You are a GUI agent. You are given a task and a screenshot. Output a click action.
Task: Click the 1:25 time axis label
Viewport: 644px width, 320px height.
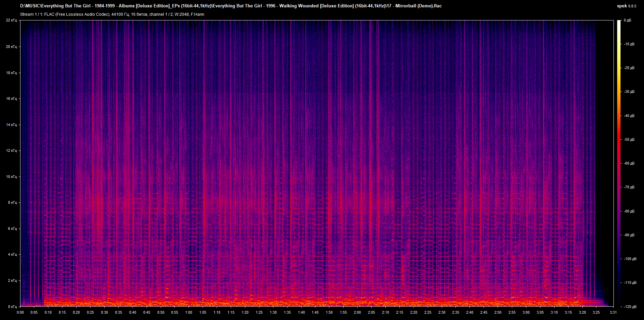pos(259,313)
